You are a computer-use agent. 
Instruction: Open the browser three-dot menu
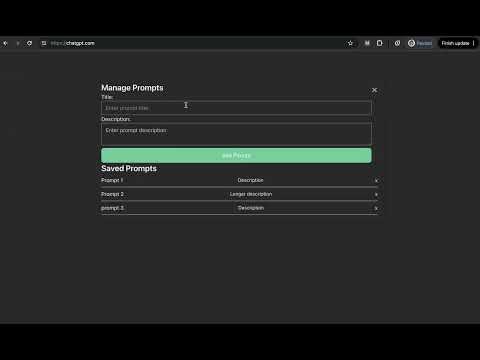tap(473, 43)
